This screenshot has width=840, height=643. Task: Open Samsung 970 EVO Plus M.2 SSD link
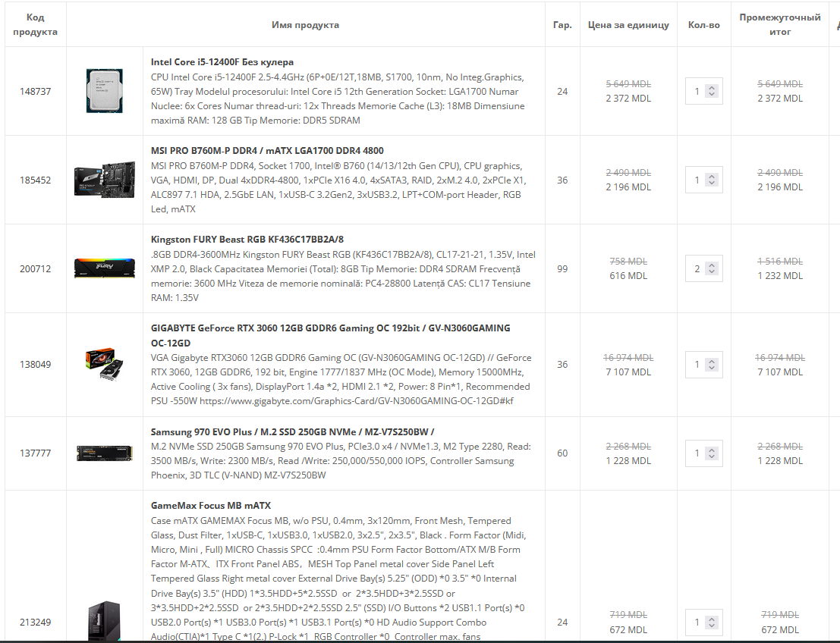pos(292,432)
